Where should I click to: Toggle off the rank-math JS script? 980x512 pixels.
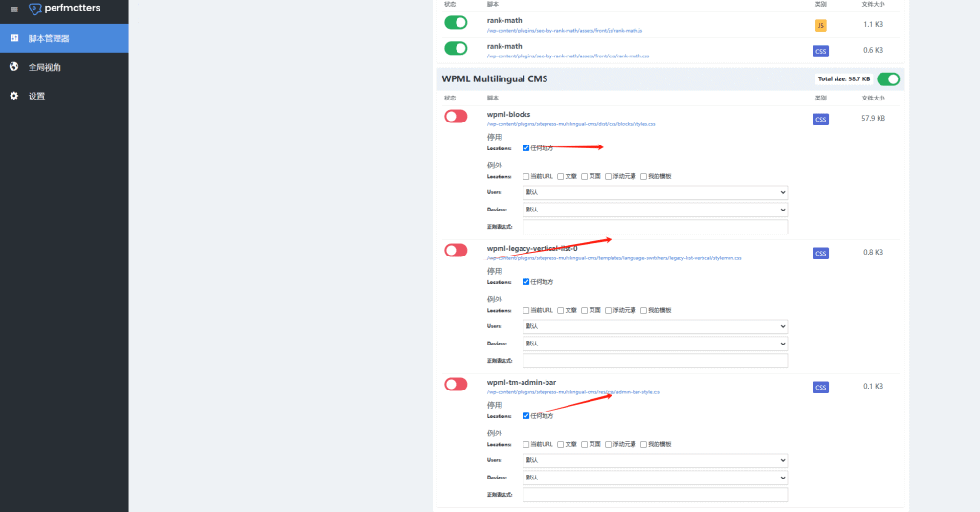click(x=456, y=23)
